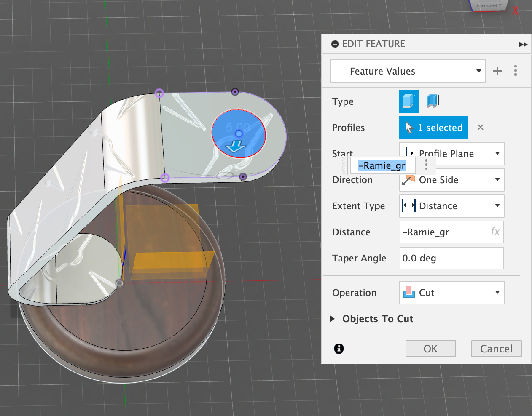Click the info icon at panel bottom

pyautogui.click(x=339, y=349)
